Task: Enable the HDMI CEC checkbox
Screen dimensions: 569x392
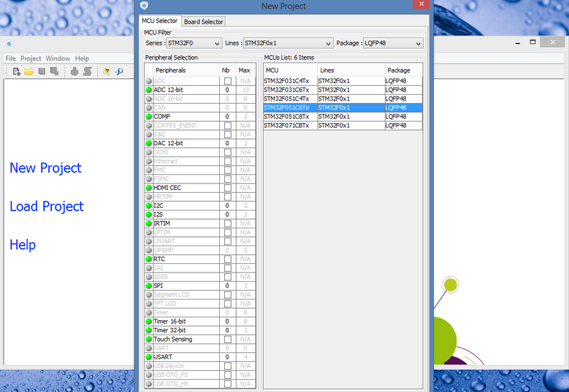Action: coord(228,188)
